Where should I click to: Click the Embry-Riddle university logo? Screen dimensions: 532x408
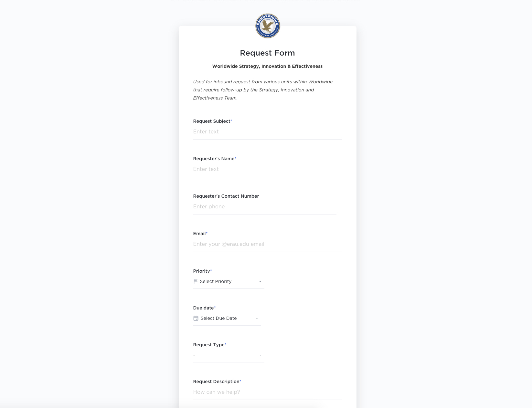[267, 26]
